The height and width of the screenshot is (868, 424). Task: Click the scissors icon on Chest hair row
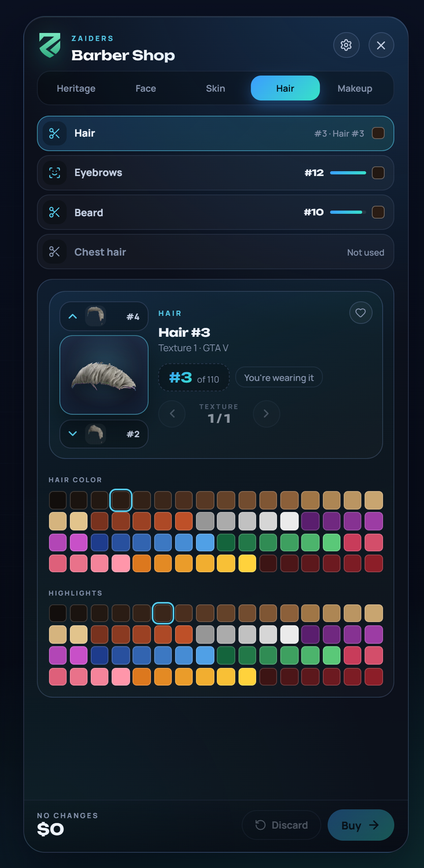(x=54, y=252)
